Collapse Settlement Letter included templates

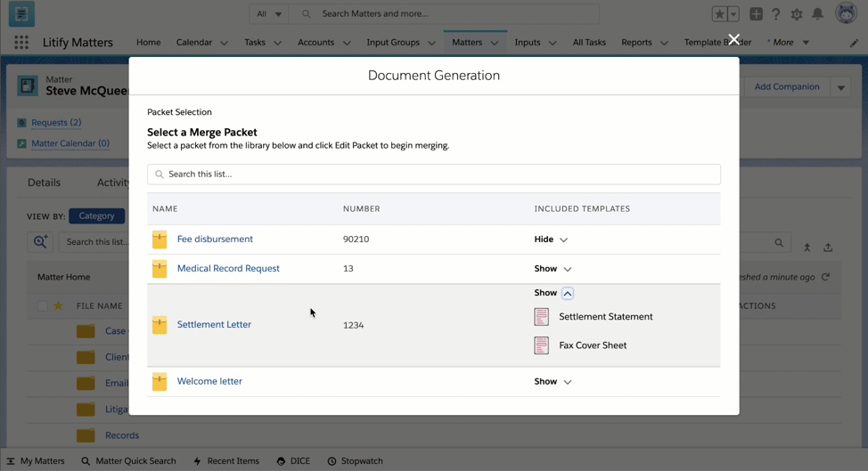pos(568,293)
